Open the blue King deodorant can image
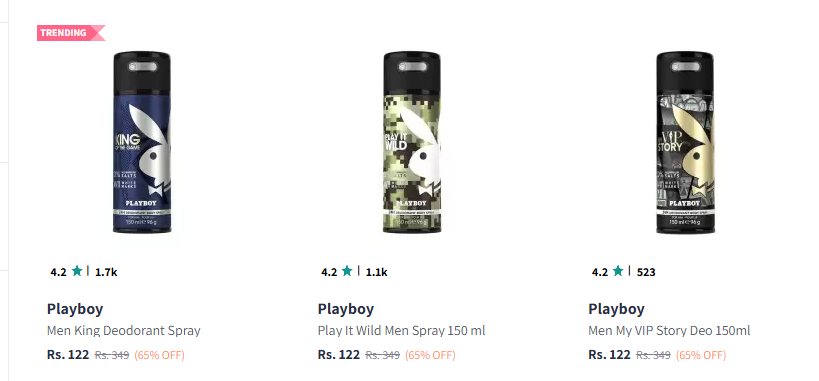819x381 pixels. 142,142
